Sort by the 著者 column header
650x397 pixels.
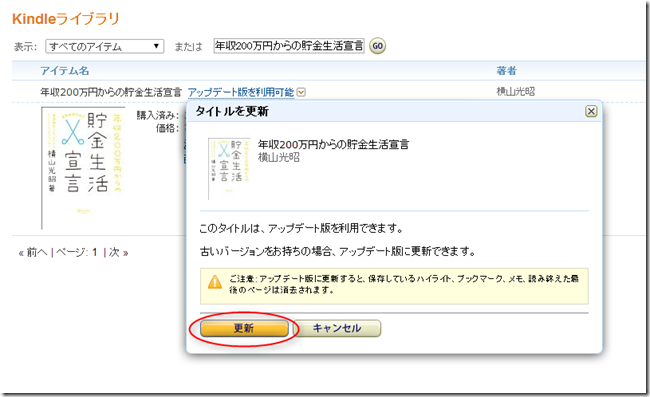[506, 70]
